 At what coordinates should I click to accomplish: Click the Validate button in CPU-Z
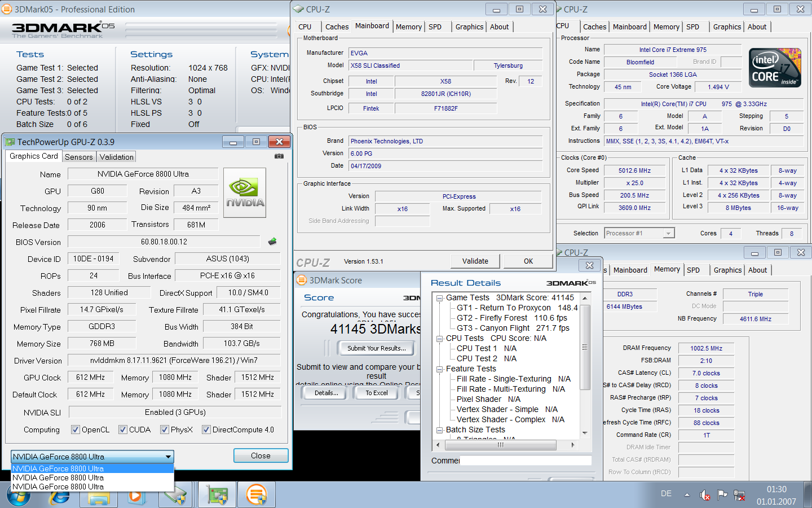pyautogui.click(x=475, y=261)
